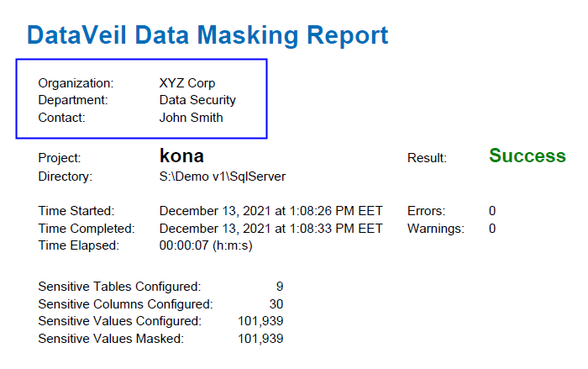Select the 00:00:07 (h:m:s) elapsed value
The width and height of the screenshot is (588, 369).
pos(206,246)
